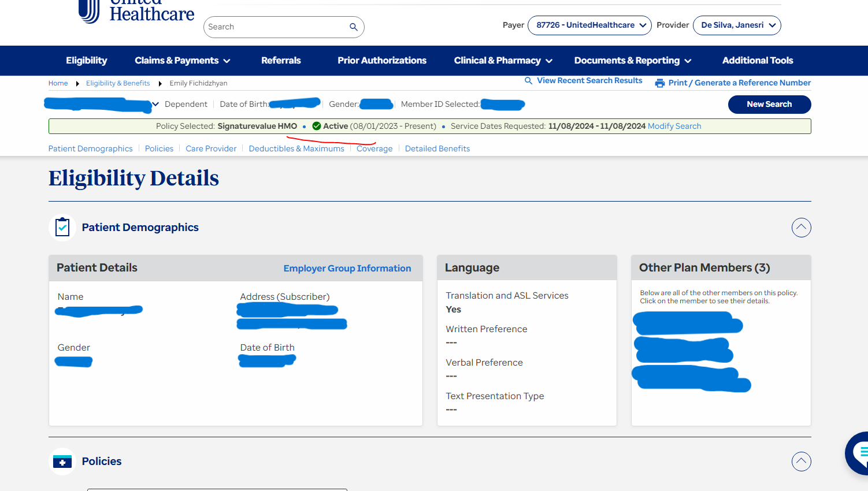
Task: Click the Policies card icon
Action: [62, 462]
